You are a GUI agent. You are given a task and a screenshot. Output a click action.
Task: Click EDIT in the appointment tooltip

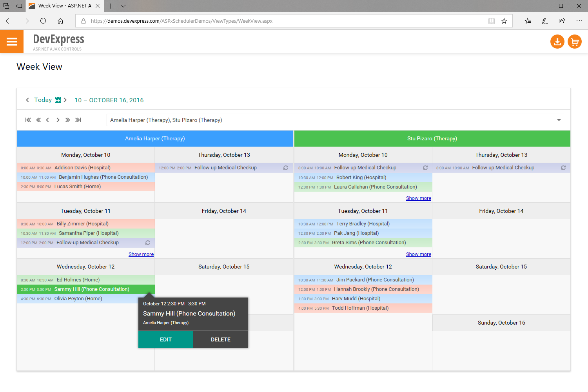pos(165,339)
